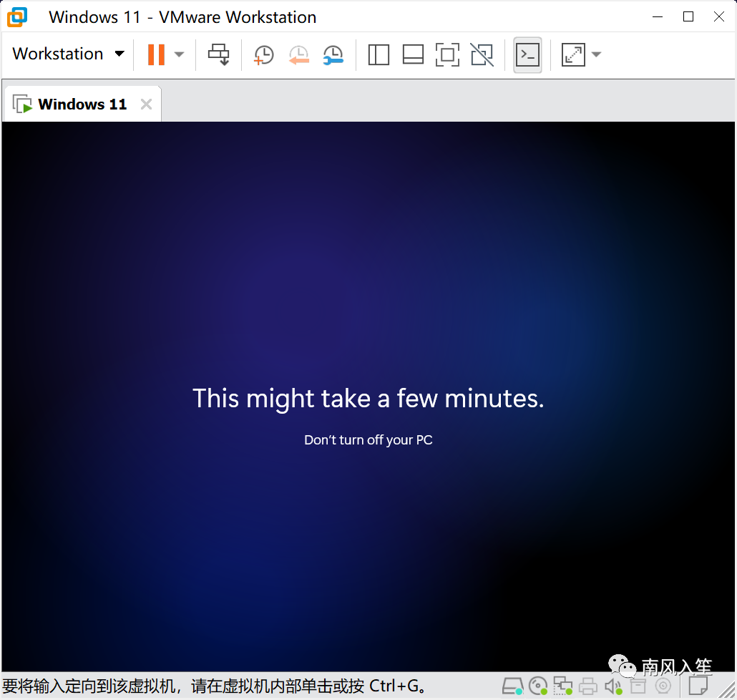Open the snapshot manager

[333, 54]
